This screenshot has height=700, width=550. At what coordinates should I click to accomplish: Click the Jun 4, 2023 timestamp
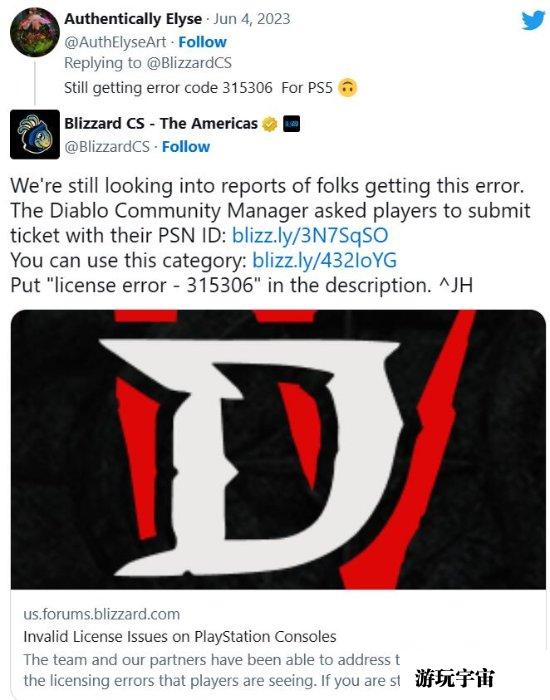[252, 19]
